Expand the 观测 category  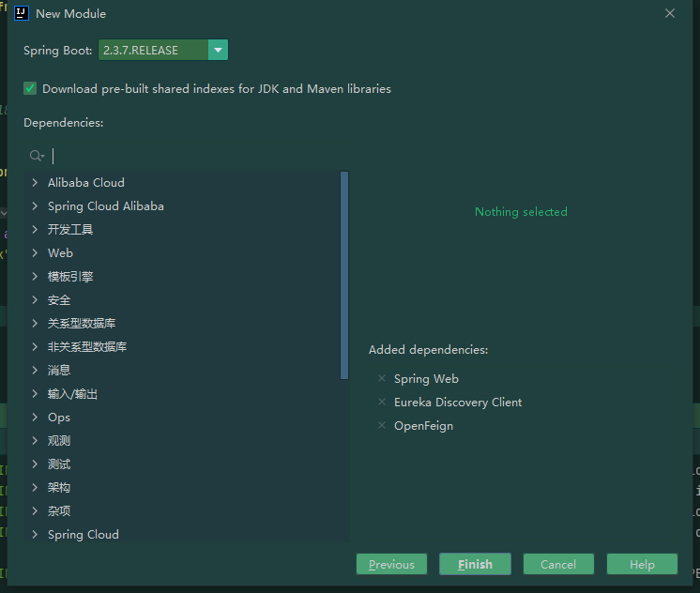35,440
